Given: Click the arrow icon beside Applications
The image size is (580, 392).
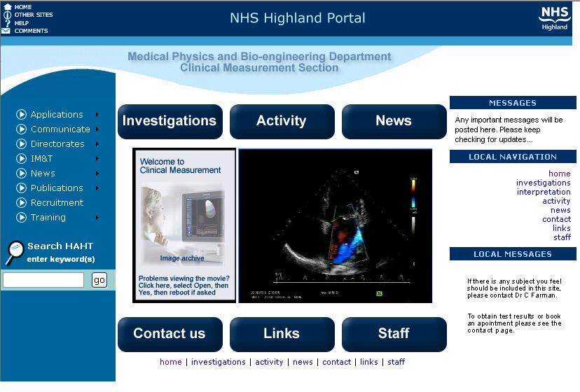Looking at the screenshot, I should click(22, 114).
